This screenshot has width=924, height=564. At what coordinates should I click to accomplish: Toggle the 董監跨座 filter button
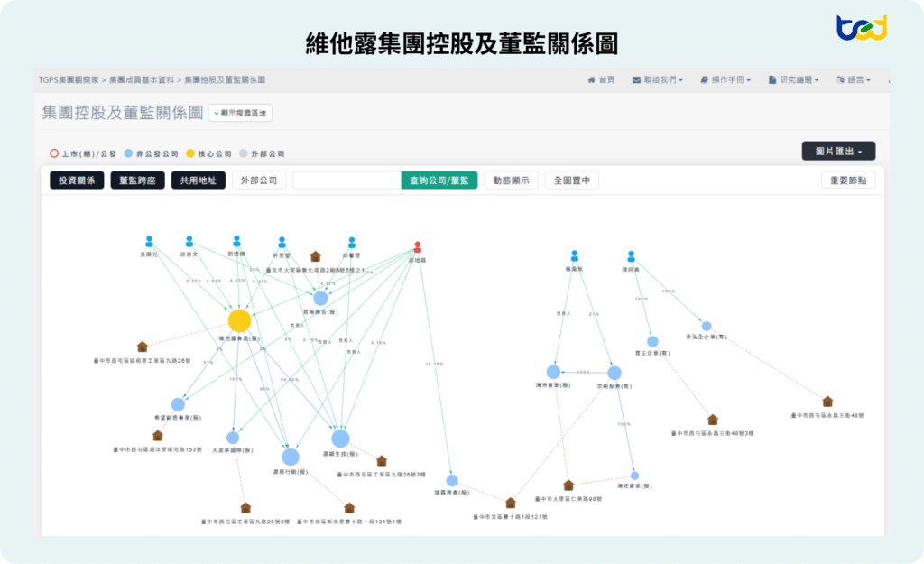pos(137,180)
